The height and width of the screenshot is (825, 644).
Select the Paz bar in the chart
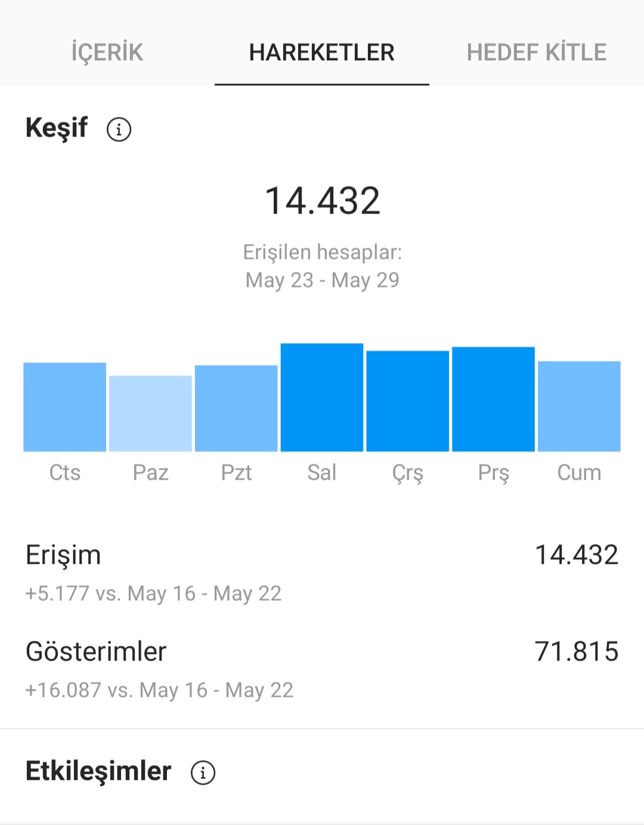pos(151,413)
